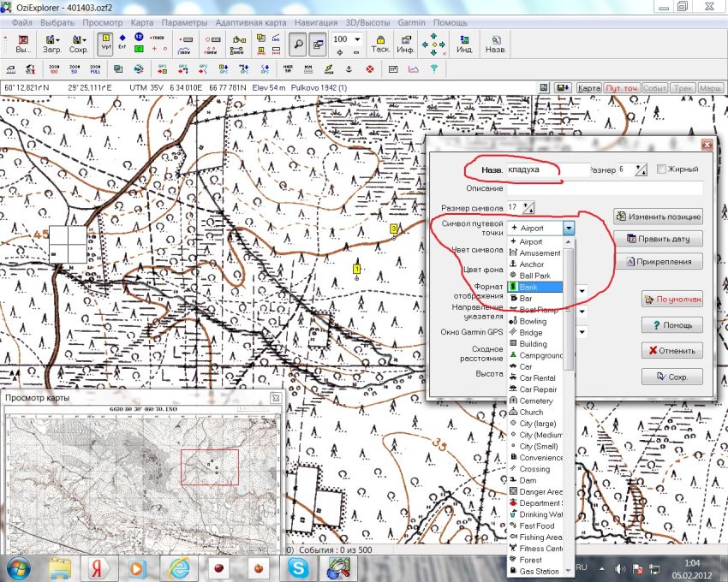Toggle the Карта map mode button
The height and width of the screenshot is (582, 728).
588,88
